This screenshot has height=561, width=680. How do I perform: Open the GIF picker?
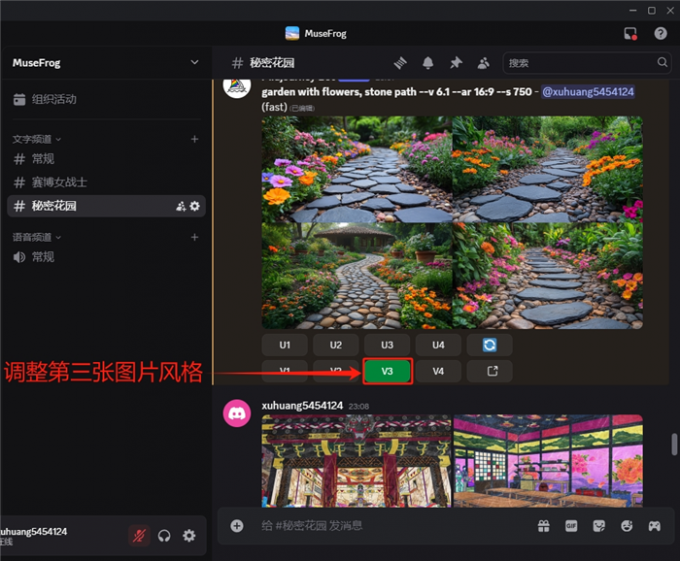coord(571,526)
